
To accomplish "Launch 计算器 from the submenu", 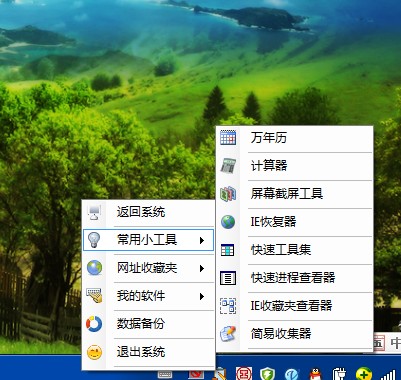I will point(294,166).
